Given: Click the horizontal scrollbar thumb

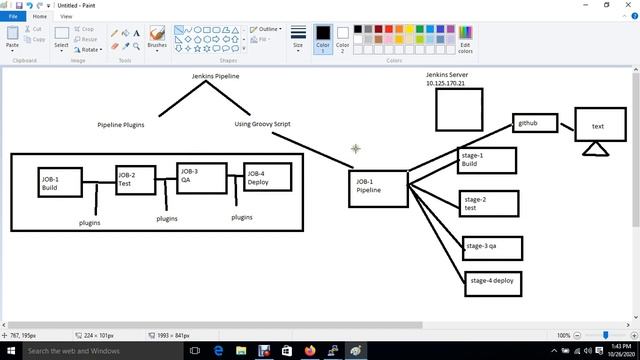Looking at the screenshot, I should coord(215,325).
